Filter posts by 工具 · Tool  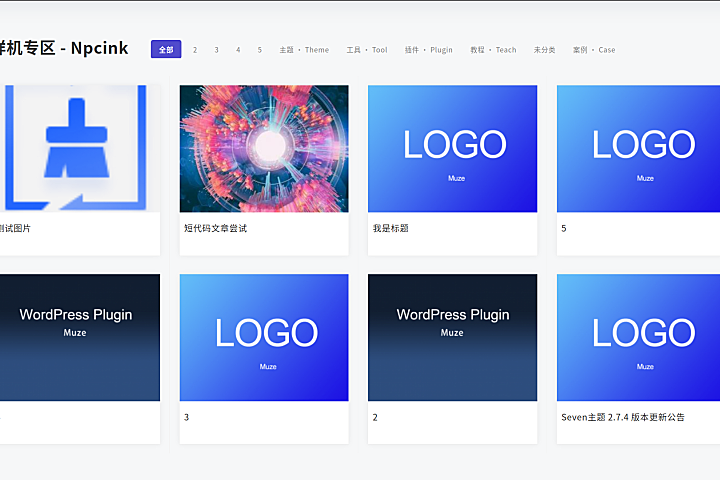tap(367, 49)
